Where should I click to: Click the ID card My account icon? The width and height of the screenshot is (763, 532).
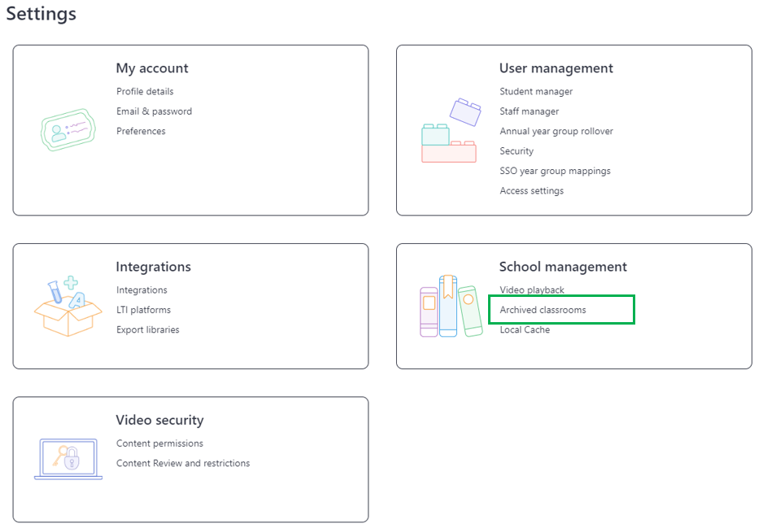pos(68,130)
